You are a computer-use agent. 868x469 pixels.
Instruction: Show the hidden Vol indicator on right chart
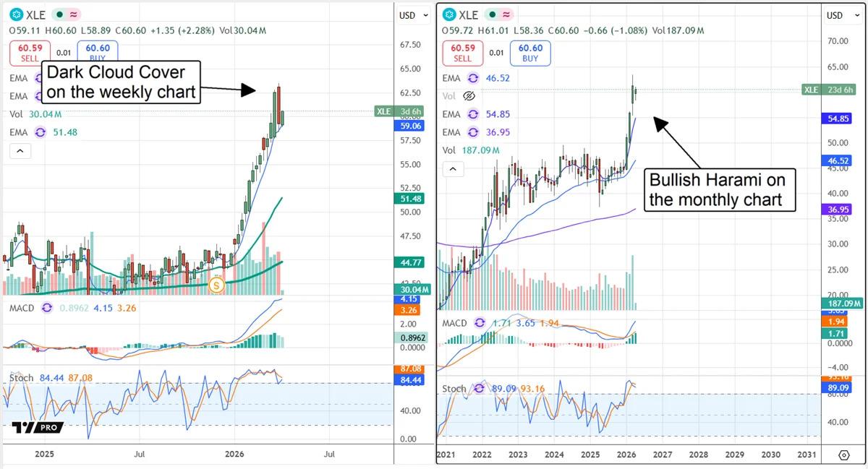469,96
